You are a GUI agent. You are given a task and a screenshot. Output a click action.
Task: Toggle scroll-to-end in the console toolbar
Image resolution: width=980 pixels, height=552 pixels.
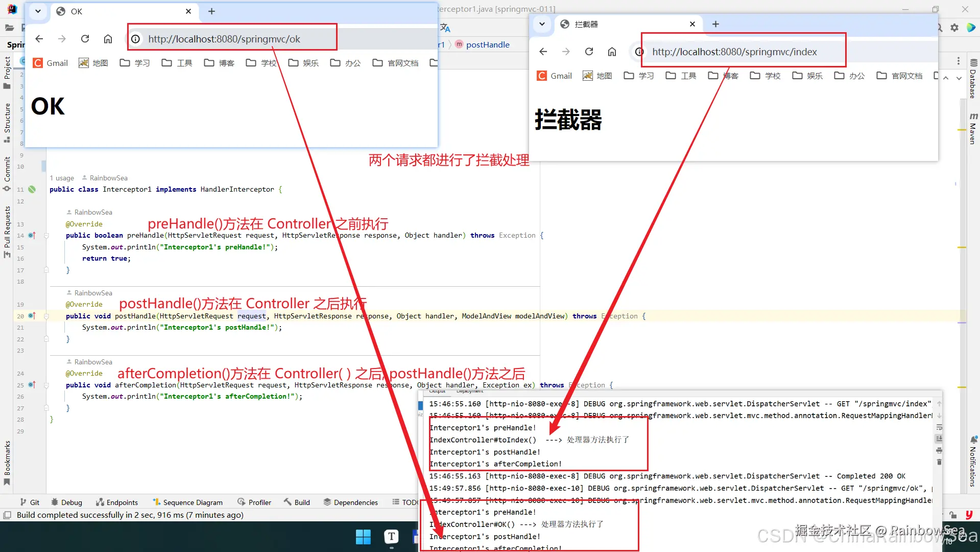click(939, 439)
